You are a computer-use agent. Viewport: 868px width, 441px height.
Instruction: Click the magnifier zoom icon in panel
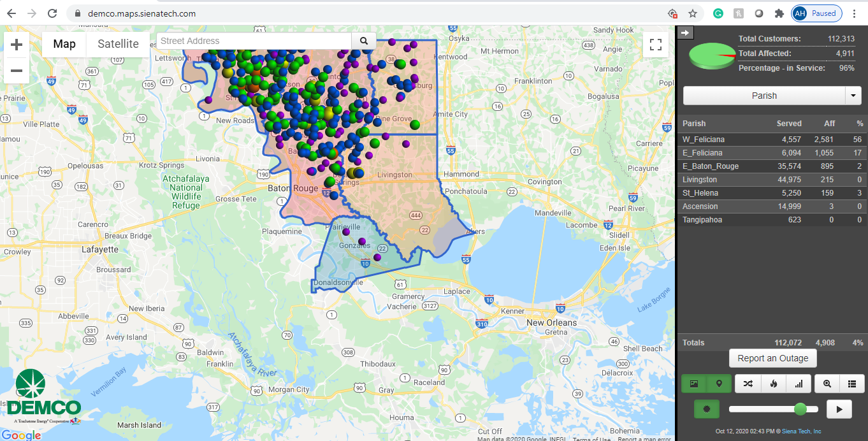827,384
